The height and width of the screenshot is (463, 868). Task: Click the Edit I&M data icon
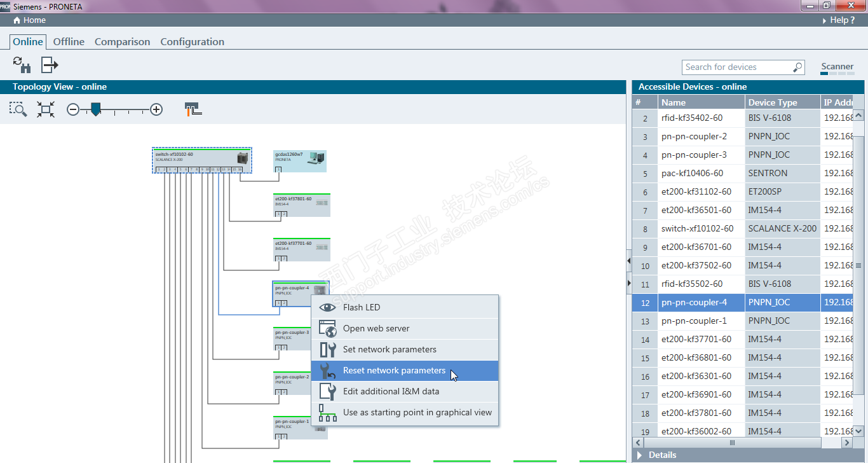tap(327, 391)
